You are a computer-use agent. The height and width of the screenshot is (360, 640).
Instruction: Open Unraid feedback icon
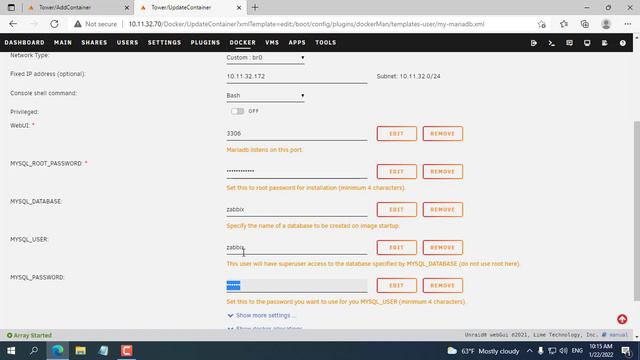click(569, 43)
